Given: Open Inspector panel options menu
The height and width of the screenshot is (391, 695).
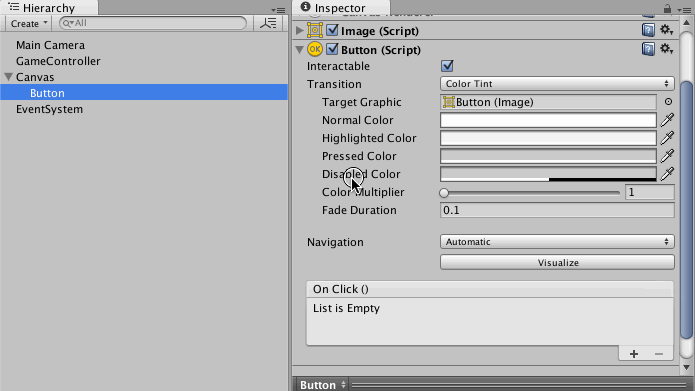Looking at the screenshot, I should pos(685,9).
